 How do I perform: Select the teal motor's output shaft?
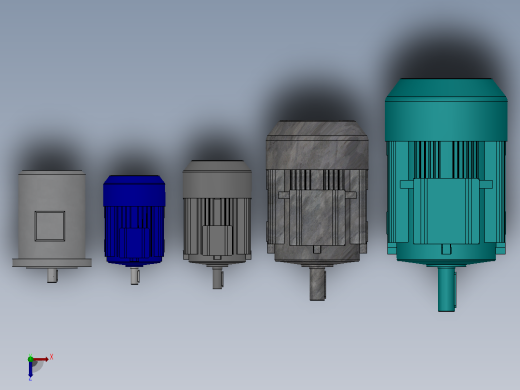click(446, 289)
